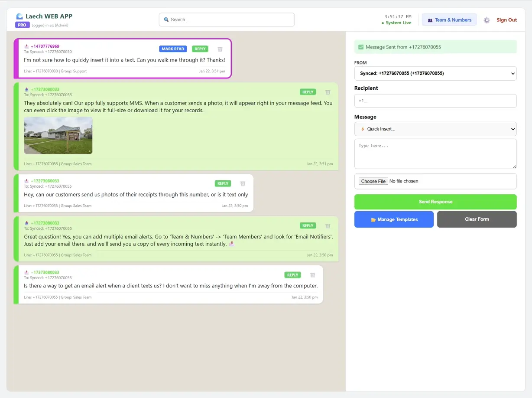
Task: Open the house photo thumbnail in the message
Action: pos(58,135)
